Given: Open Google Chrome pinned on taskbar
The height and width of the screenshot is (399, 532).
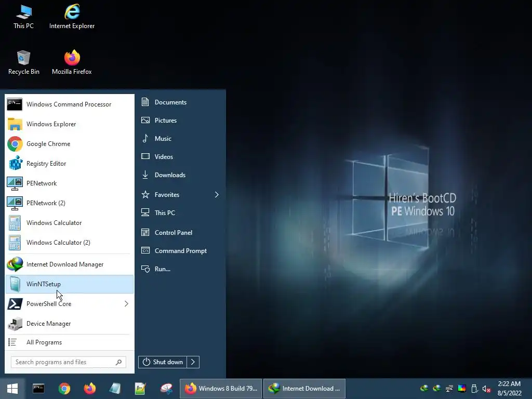Looking at the screenshot, I should pyautogui.click(x=64, y=389).
